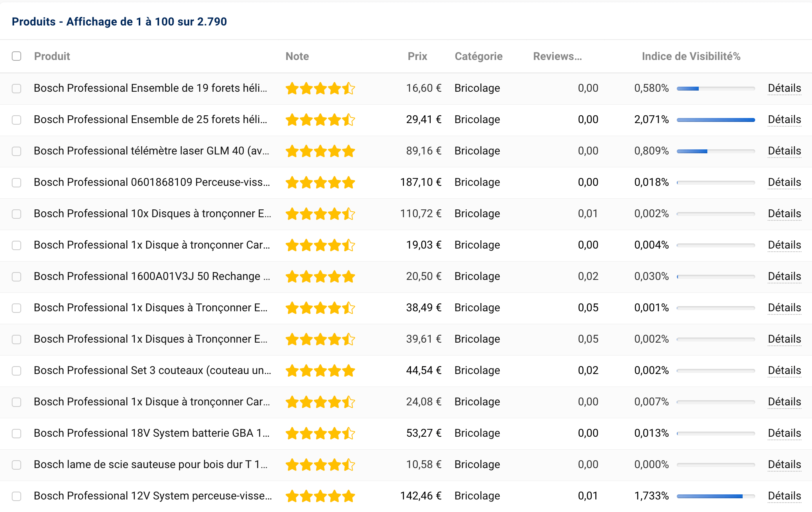The image size is (812, 512).
Task: Check the Set 3 couteaux row checkbox
Action: pos(16,371)
